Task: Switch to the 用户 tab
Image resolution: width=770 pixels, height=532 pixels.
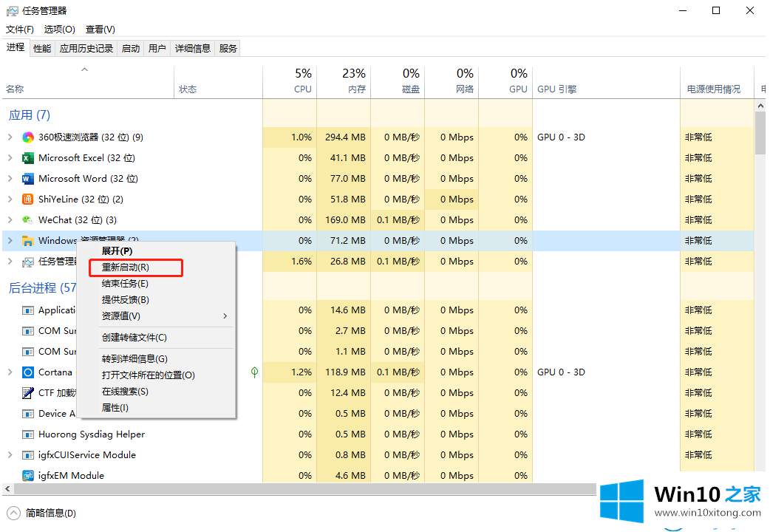Action: (157, 48)
